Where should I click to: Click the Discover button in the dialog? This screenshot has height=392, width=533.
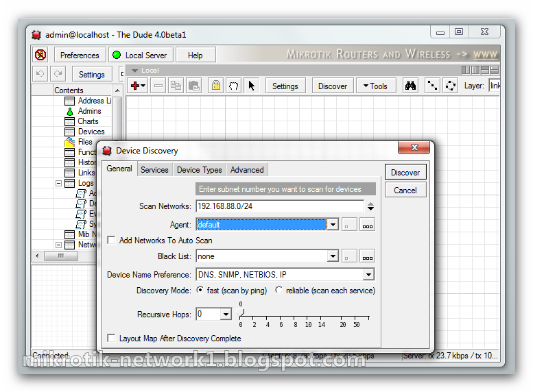[x=405, y=173]
